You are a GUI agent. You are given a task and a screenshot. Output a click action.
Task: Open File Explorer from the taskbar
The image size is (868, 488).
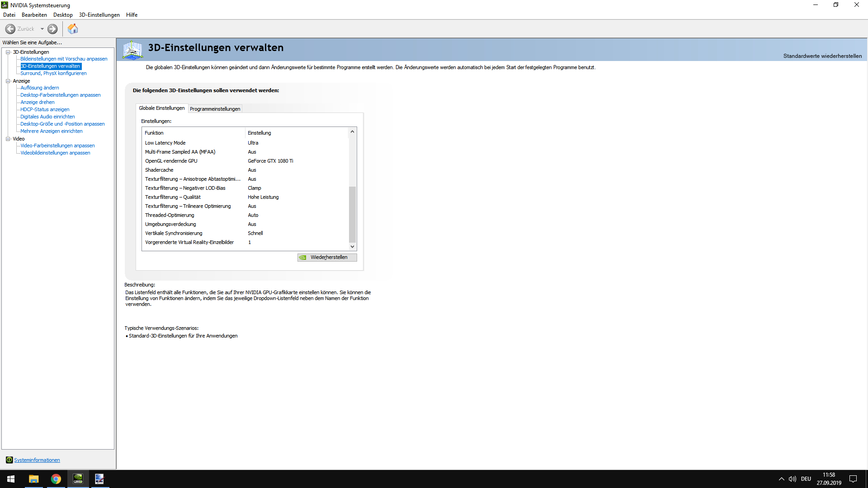(34, 479)
